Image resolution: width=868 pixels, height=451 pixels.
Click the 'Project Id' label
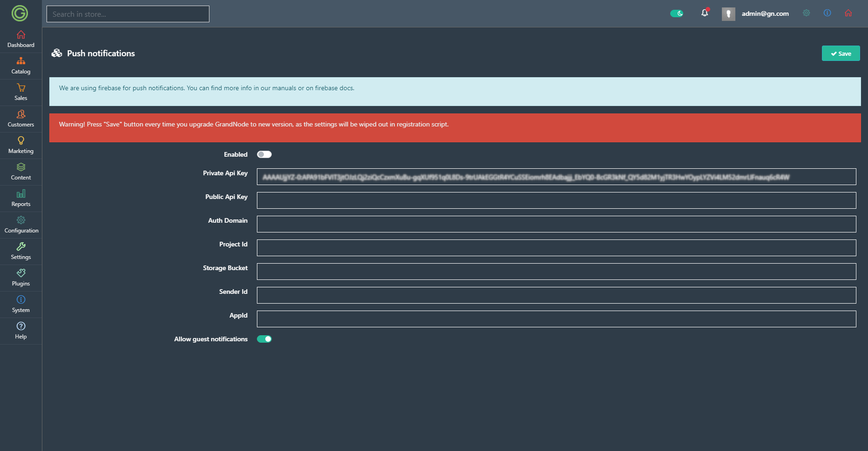pos(233,244)
